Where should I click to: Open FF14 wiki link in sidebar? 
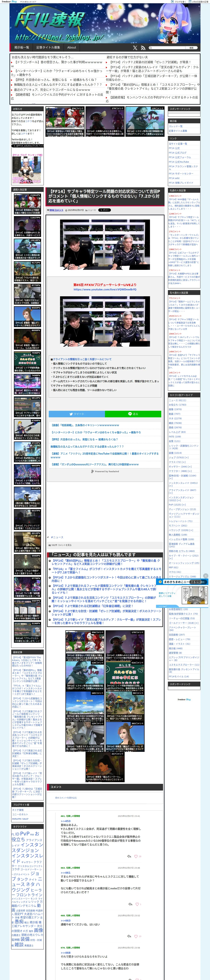[174, 178]
